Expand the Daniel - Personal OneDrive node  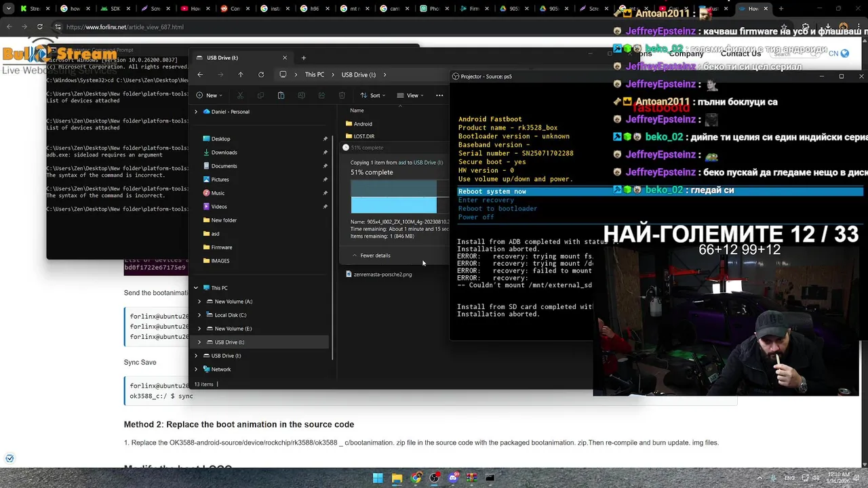point(196,112)
